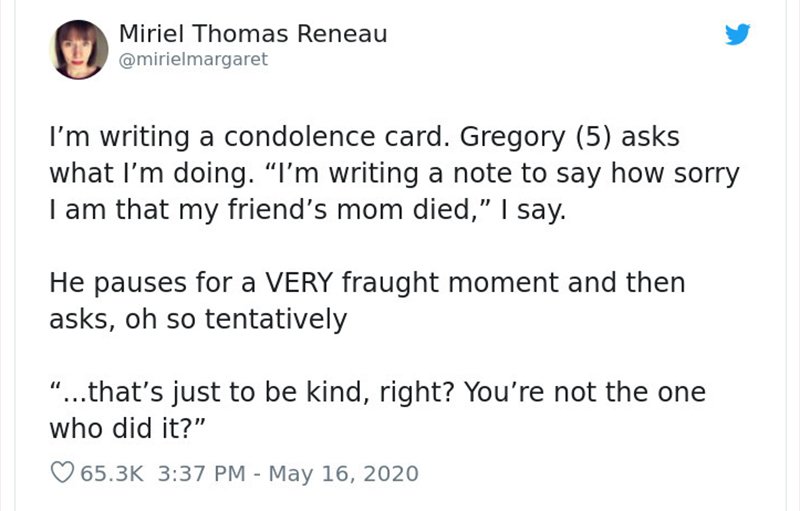Viewport: 800px width, 511px height.
Task: Click the word "moment" in the second paragraph
Action: coord(503,284)
